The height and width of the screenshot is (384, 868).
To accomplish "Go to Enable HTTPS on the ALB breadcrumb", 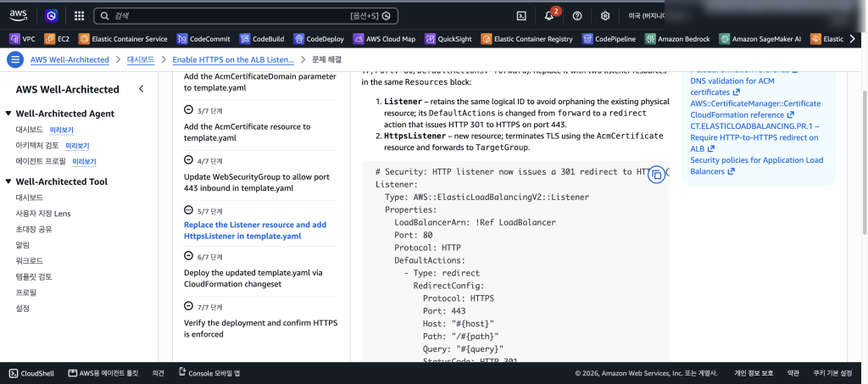I will (x=233, y=59).
